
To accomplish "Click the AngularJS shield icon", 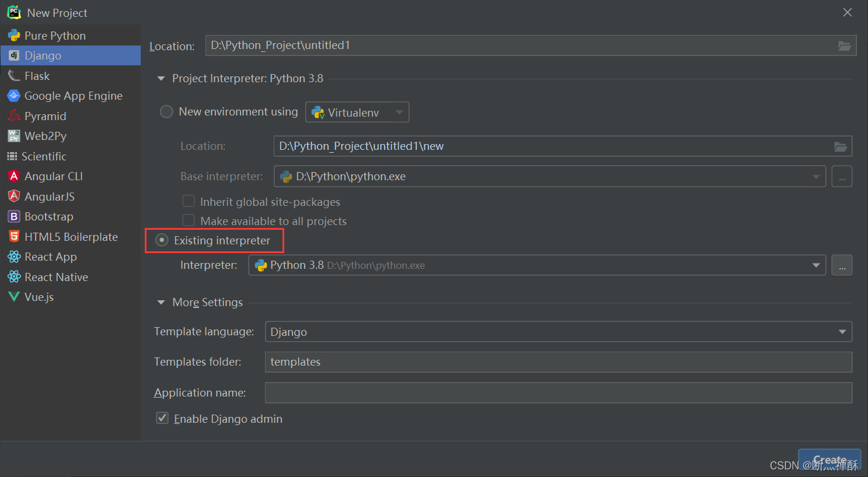I will tap(14, 197).
